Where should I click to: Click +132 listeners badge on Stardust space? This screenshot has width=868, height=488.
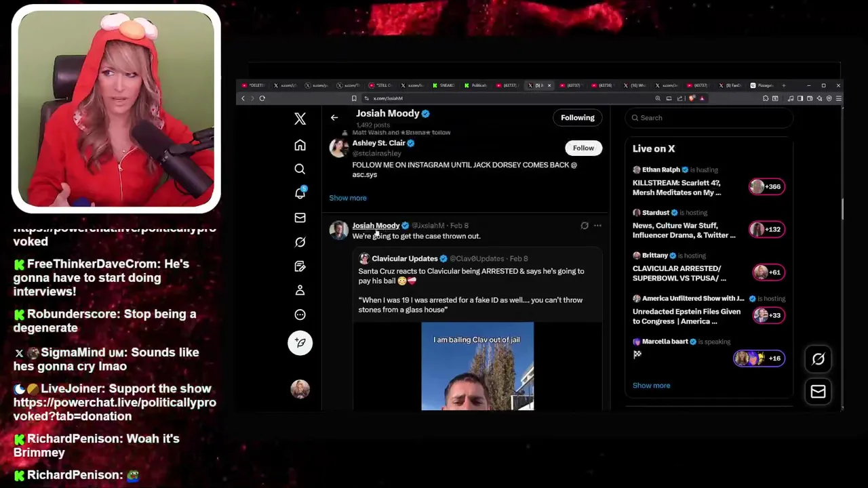(x=767, y=229)
